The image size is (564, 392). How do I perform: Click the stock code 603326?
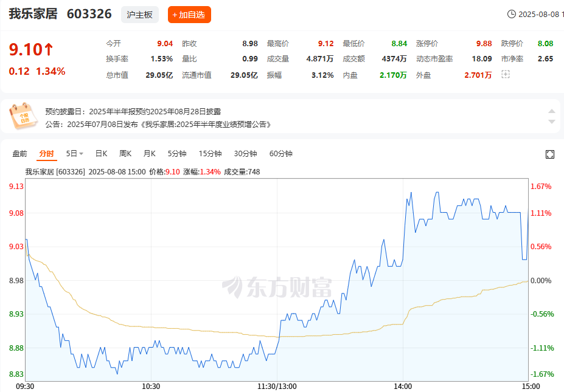[89, 13]
